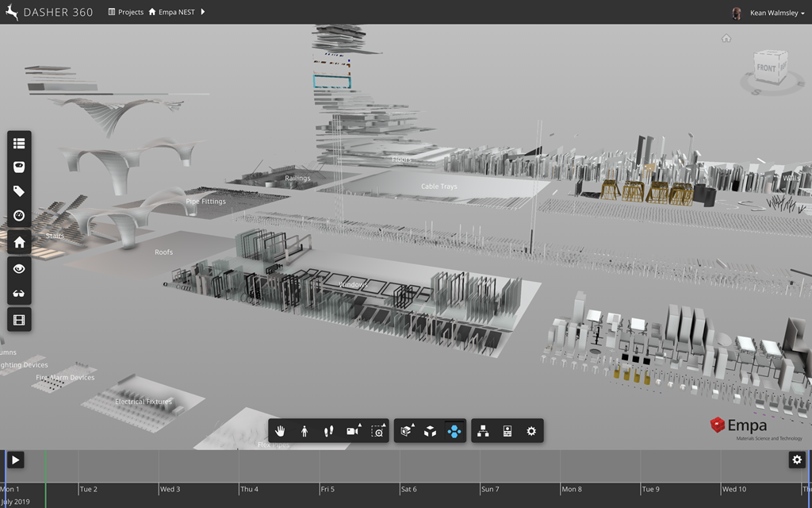This screenshot has height=508, width=812.
Task: Select the Empa NEST breadcrumb
Action: [176, 13]
